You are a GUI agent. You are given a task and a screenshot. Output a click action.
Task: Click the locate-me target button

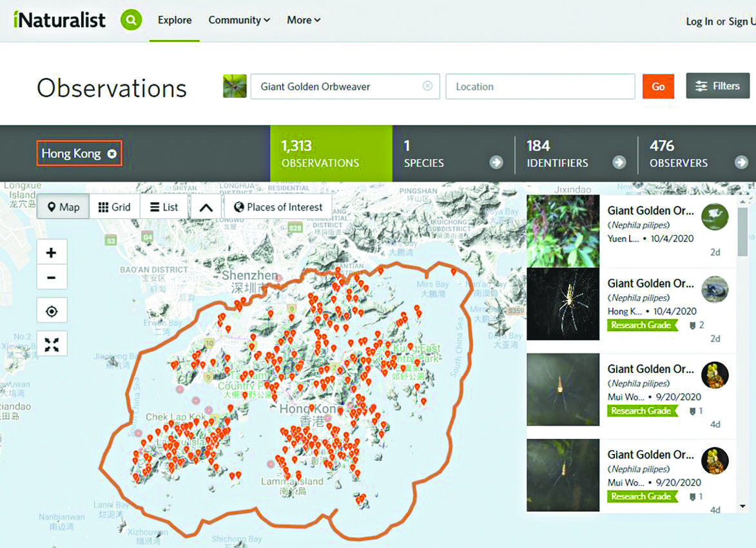tap(52, 311)
